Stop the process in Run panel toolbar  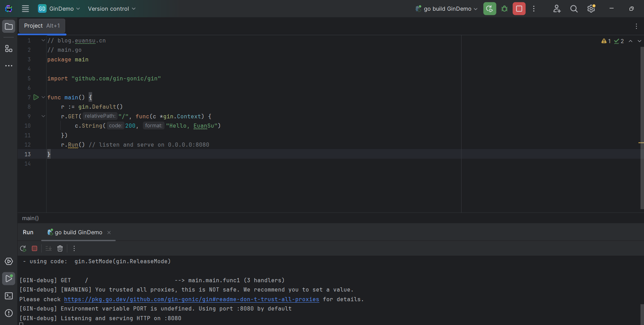click(x=34, y=248)
